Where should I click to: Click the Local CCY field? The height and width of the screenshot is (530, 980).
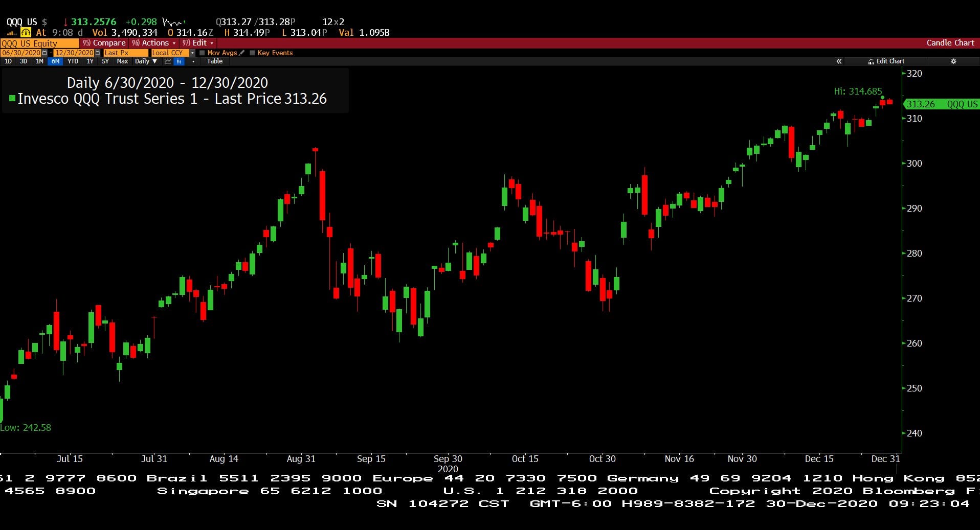pyautogui.click(x=170, y=53)
